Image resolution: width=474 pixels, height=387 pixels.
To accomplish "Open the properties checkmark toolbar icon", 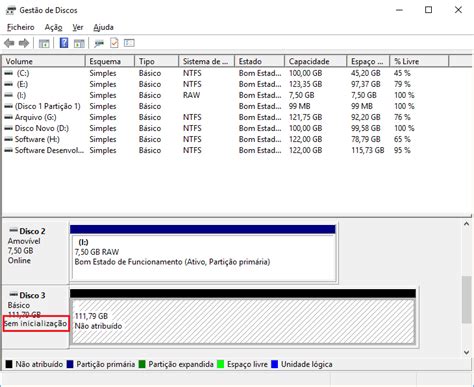I will tap(114, 43).
